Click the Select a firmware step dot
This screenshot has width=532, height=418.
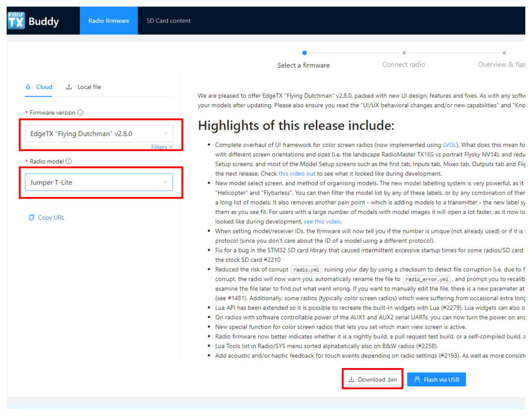click(x=304, y=53)
